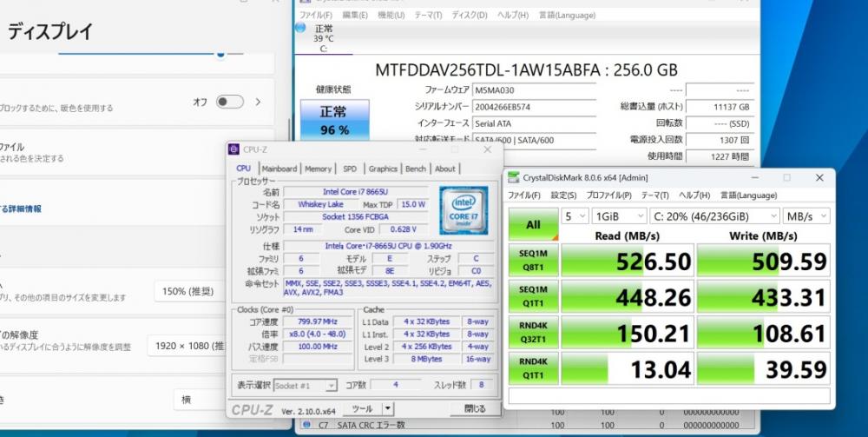868x437 pixels.
Task: Open CrystalDiskInfo 編集(E) menu
Action: [355, 16]
